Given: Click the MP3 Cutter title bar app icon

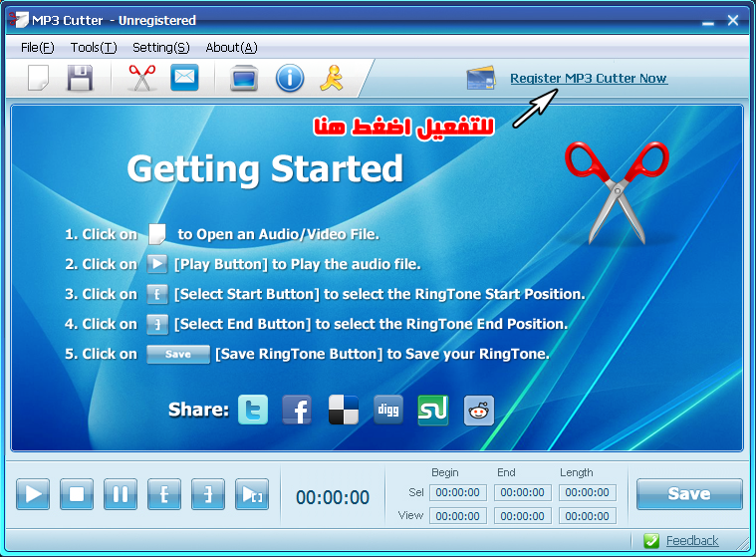Looking at the screenshot, I should pos(18,20).
